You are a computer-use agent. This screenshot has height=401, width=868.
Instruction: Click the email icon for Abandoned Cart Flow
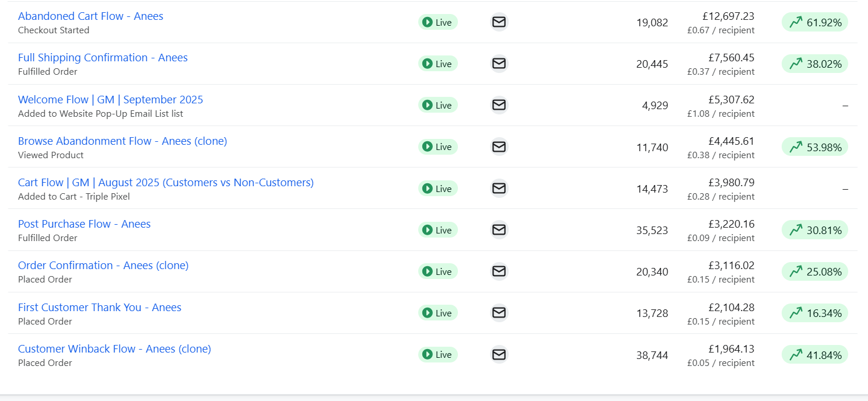[x=499, y=22]
